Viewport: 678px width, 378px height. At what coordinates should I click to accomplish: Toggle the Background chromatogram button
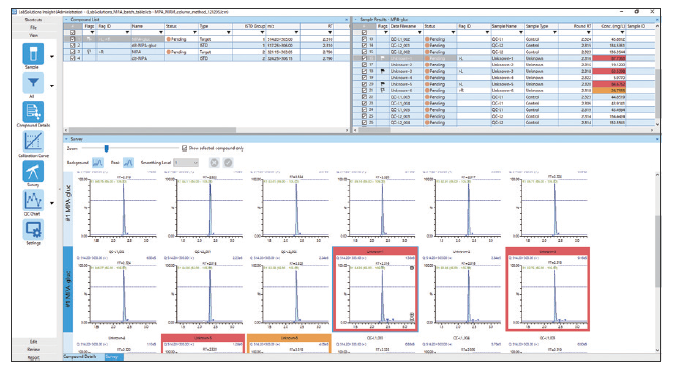98,163
